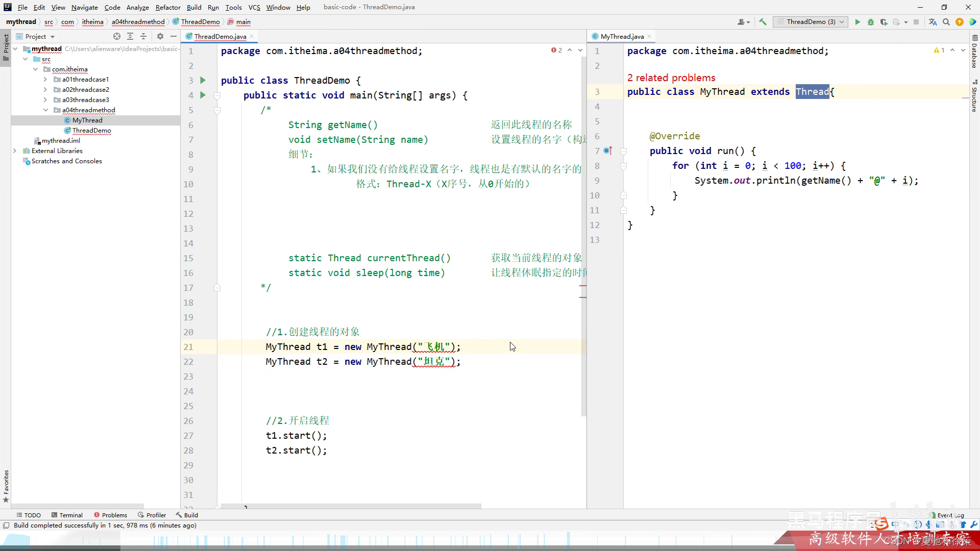This screenshot has height=551, width=980.
Task: Switch to the MyThread.java editor tab
Action: (622, 36)
